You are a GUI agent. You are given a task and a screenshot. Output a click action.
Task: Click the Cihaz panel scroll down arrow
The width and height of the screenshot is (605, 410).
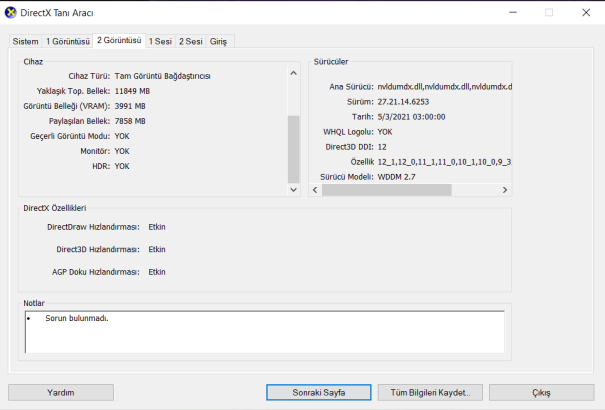point(294,189)
